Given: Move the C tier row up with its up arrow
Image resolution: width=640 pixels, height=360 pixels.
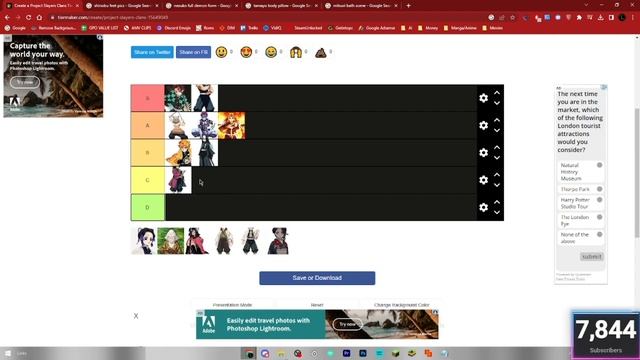Looking at the screenshot, I should pyautogui.click(x=497, y=175).
